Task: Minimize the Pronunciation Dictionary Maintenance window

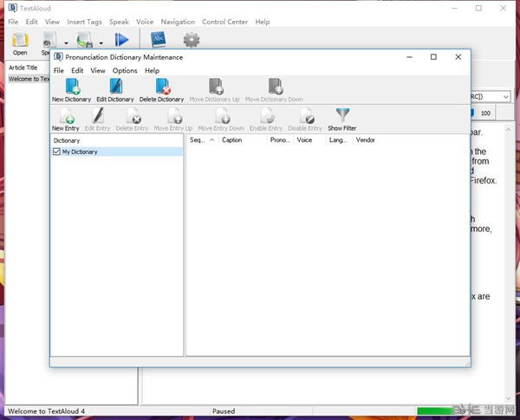Action: [x=409, y=57]
